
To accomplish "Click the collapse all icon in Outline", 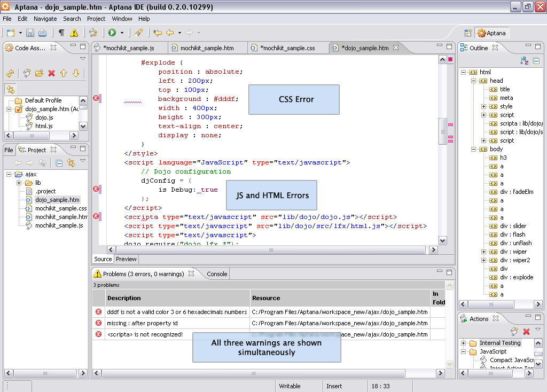I will [536, 61].
